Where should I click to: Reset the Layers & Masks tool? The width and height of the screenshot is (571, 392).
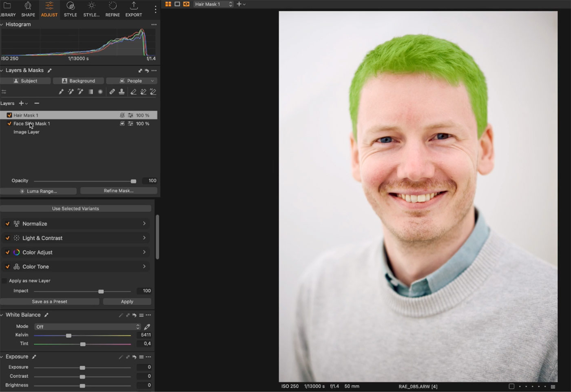[147, 71]
